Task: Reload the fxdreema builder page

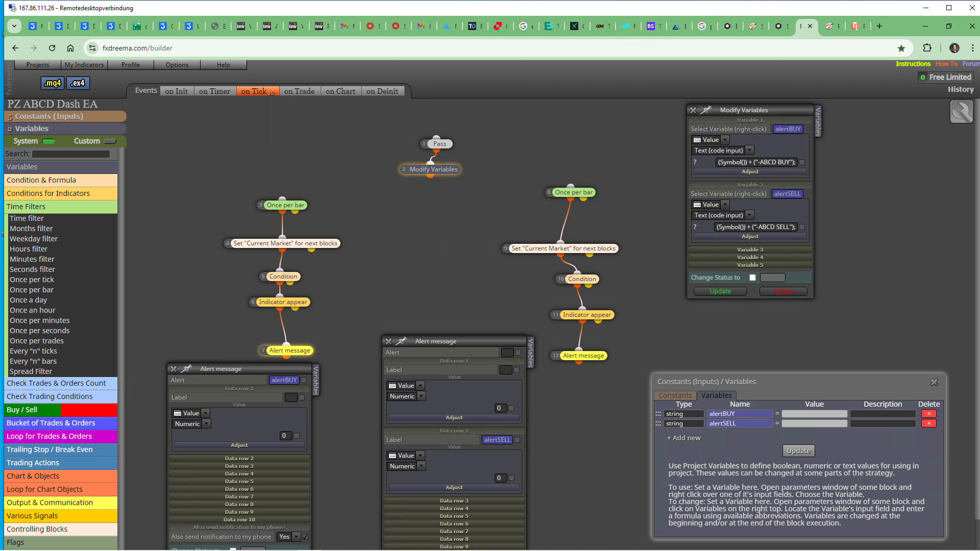Action: 52,48
